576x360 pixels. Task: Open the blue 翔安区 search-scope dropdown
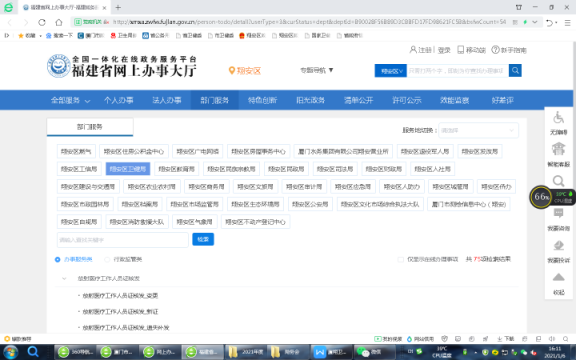pyautogui.click(x=390, y=71)
